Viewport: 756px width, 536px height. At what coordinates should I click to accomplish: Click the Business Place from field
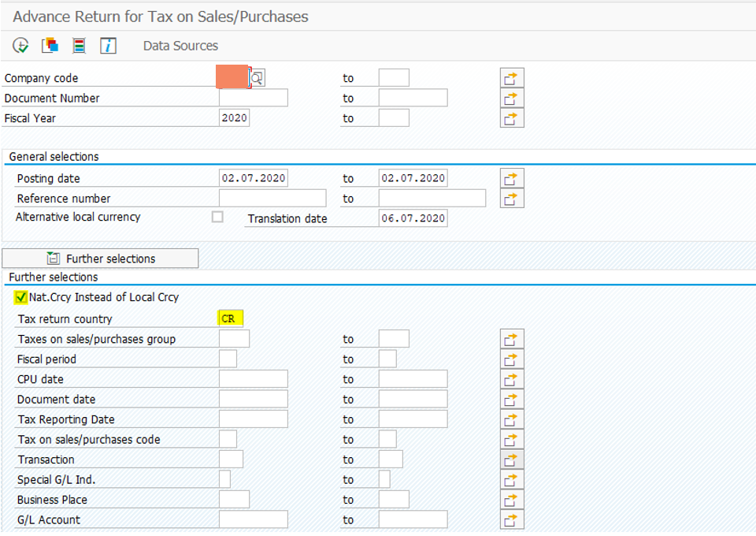(x=235, y=499)
